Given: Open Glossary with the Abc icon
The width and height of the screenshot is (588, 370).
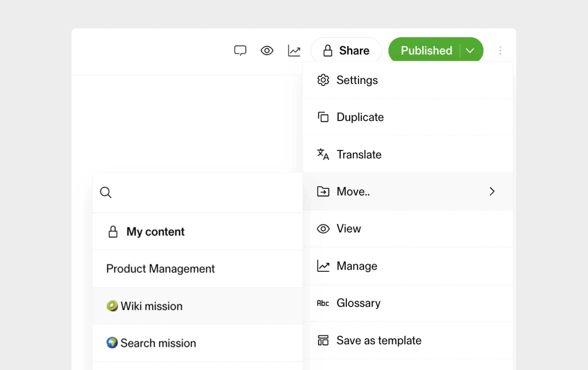Looking at the screenshot, I should (358, 303).
